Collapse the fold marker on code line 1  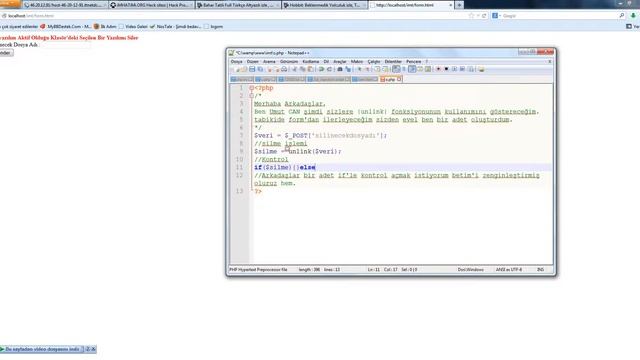(x=251, y=88)
